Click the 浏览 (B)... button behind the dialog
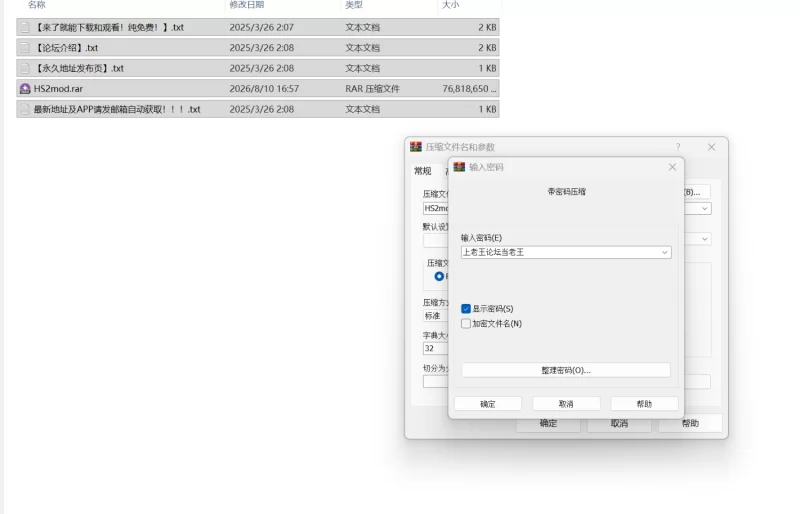Viewport: 800px width, 514px height. point(697,192)
